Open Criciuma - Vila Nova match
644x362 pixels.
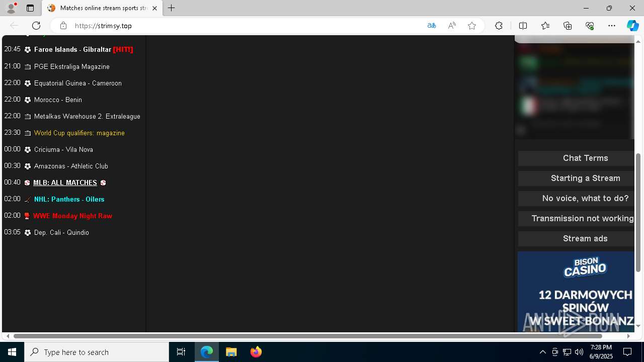(63, 149)
